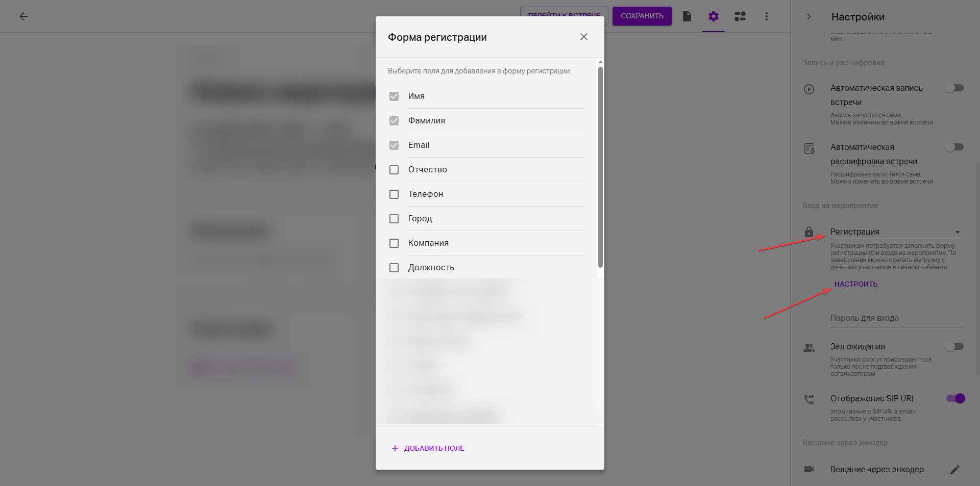The width and height of the screenshot is (980, 486).
Task: Open the settings gear icon
Action: (713, 16)
